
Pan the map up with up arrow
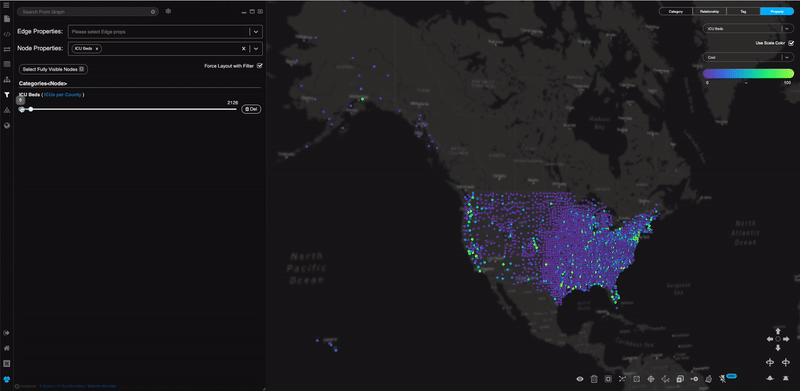[x=778, y=331]
